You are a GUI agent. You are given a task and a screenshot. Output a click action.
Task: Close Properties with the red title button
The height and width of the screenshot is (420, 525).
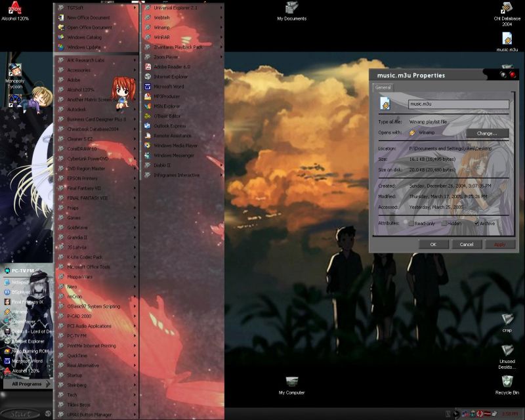click(x=513, y=75)
